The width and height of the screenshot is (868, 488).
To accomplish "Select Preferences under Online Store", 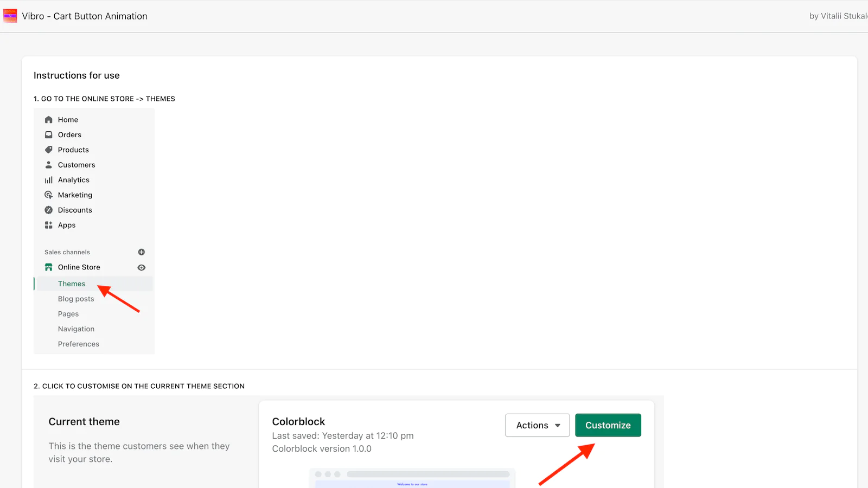I will click(79, 344).
